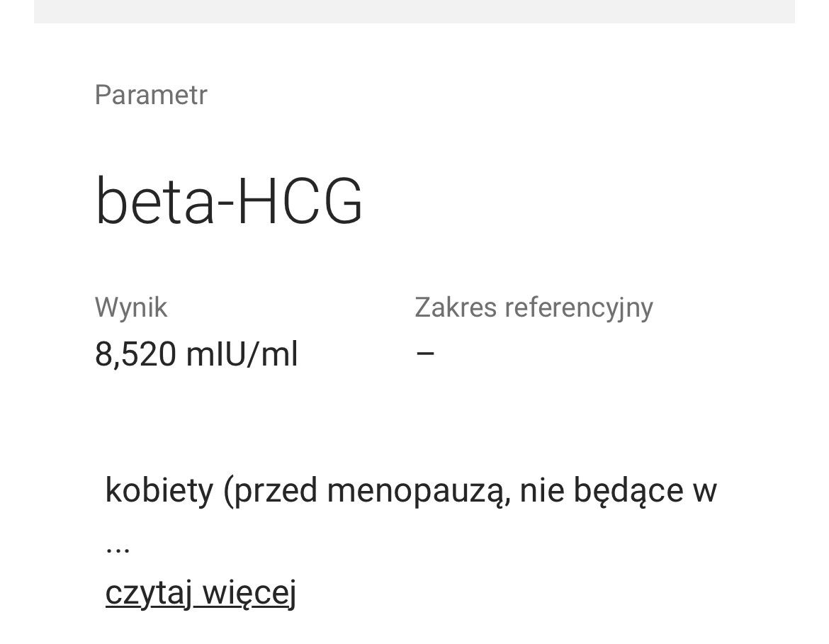Screen dimensions: 829x644
Task: Click the gray bar at the top
Action: click(414, 11)
